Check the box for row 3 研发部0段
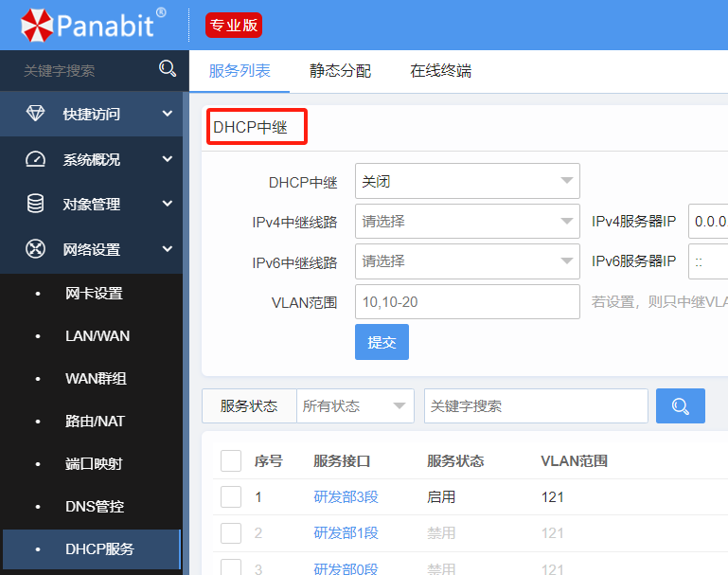728x575 pixels. (231, 567)
